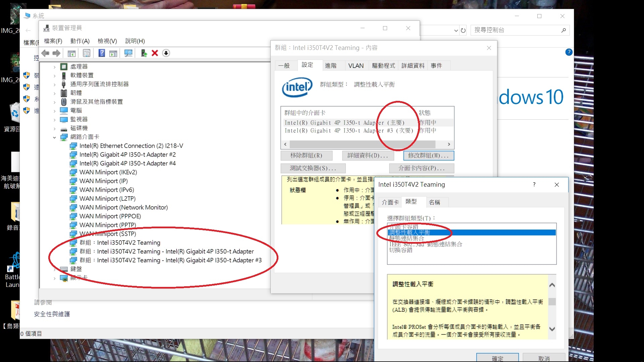Image resolution: width=644 pixels, height=362 pixels.
Task: Open the address bar dropdown in the 系統 window
Action: pyautogui.click(x=456, y=31)
